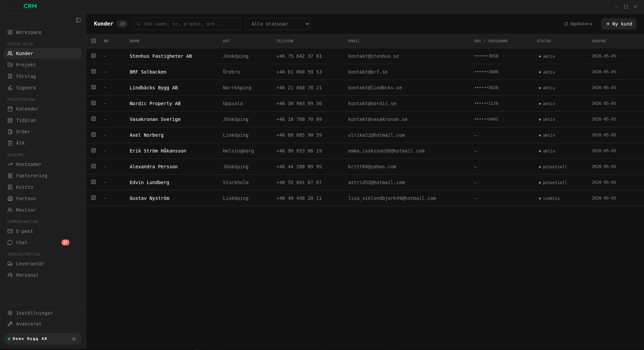Click the Kalender icon
This screenshot has width=644, height=350.
pyautogui.click(x=10, y=109)
